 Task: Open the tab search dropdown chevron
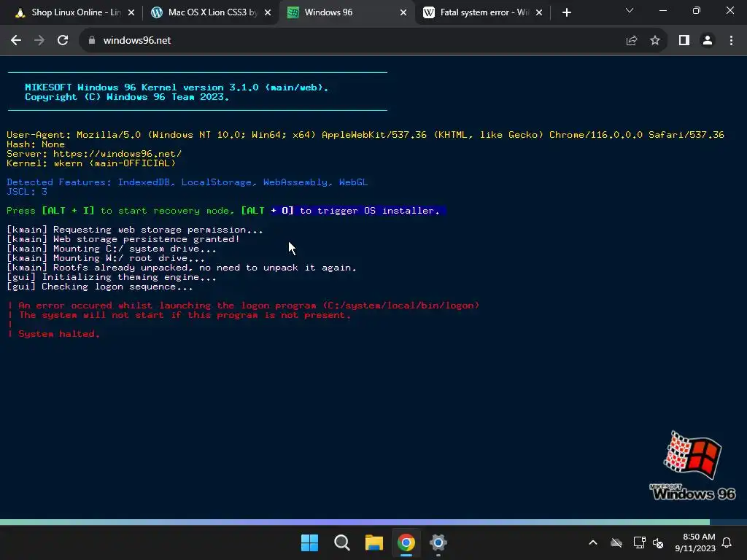630,10
